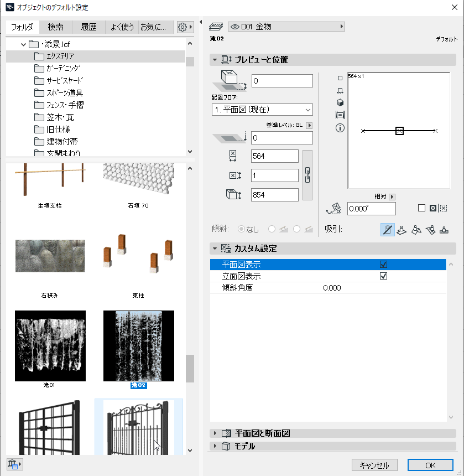The image size is (464, 476).
Task: Open the 相対 arrow menu
Action: (x=392, y=196)
